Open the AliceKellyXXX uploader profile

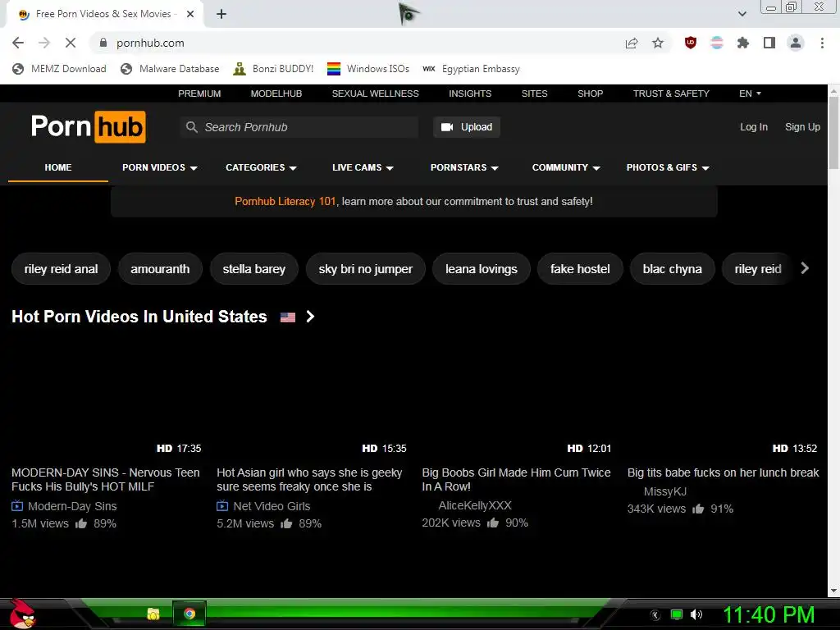[x=475, y=505]
